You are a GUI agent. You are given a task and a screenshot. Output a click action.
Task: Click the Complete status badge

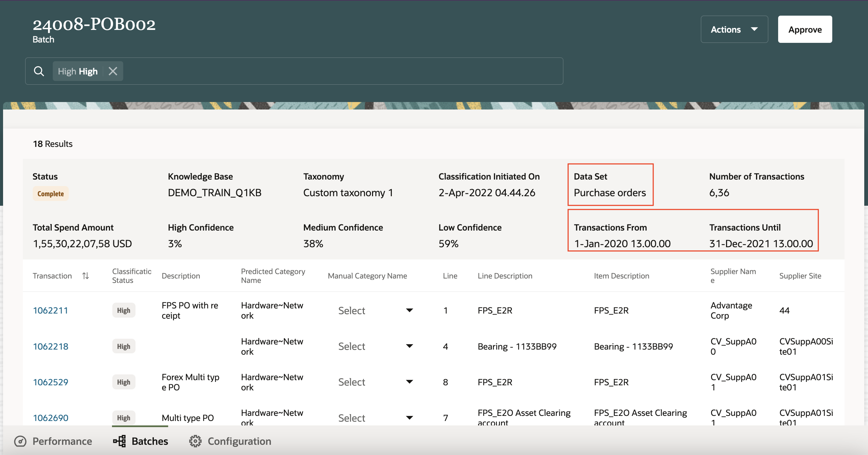tap(50, 194)
